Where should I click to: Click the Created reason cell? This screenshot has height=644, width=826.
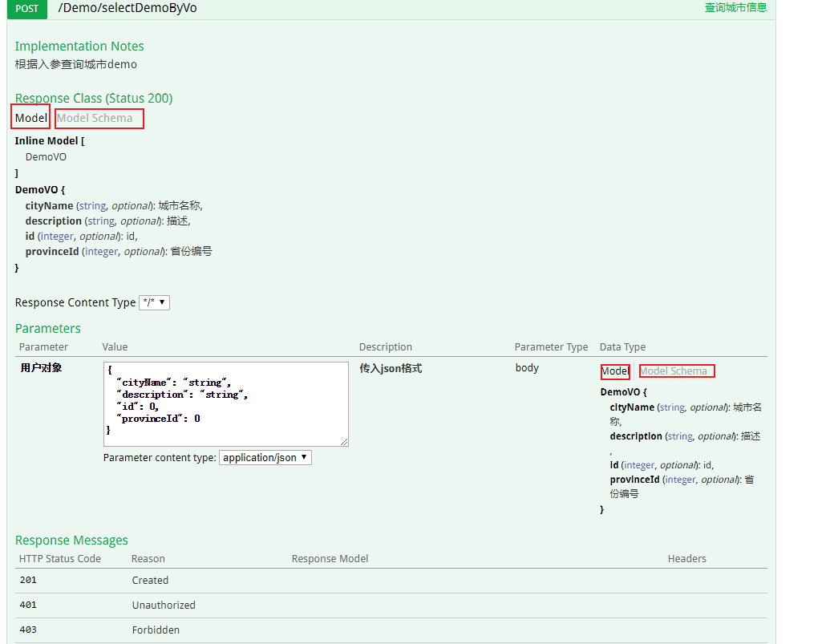[150, 580]
